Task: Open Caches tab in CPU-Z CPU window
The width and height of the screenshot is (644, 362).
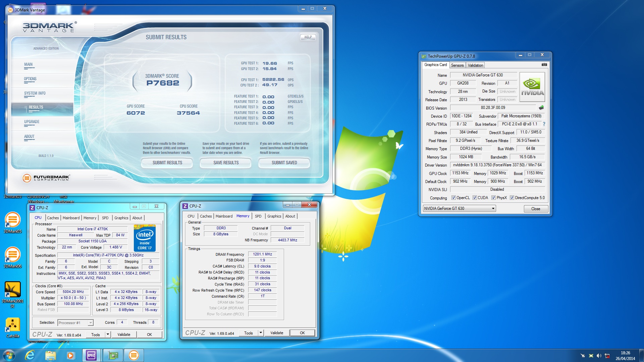Action: (x=53, y=218)
